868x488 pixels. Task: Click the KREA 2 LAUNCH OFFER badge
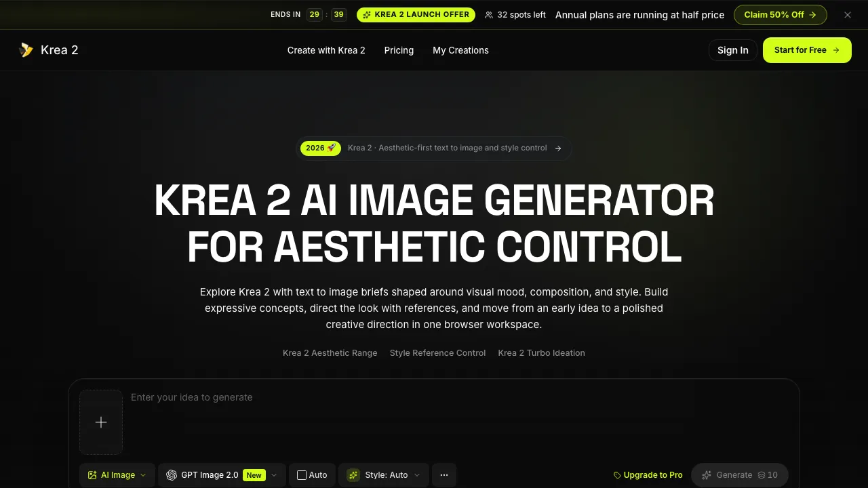coord(416,15)
